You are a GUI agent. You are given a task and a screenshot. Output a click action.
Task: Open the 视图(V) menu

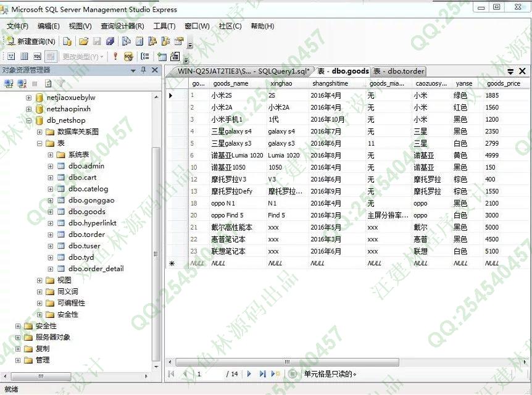click(x=80, y=26)
